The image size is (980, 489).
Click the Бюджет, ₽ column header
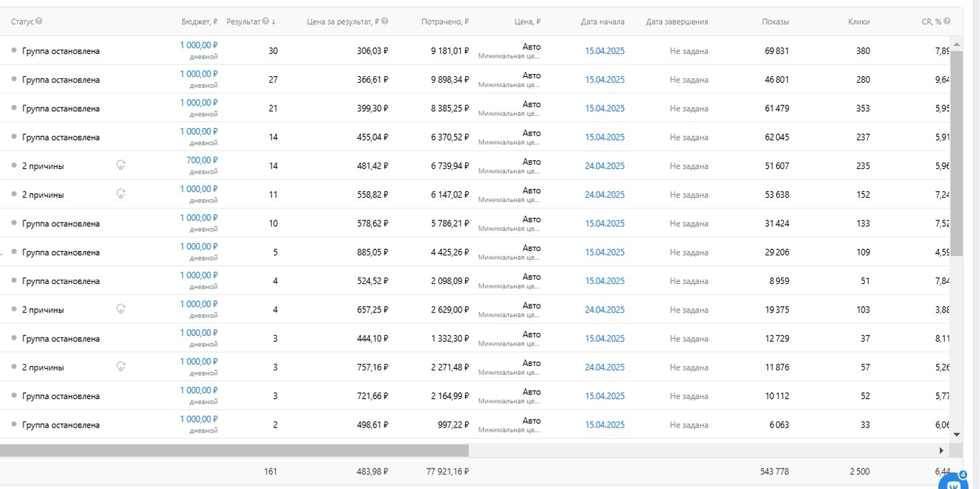pos(199,22)
